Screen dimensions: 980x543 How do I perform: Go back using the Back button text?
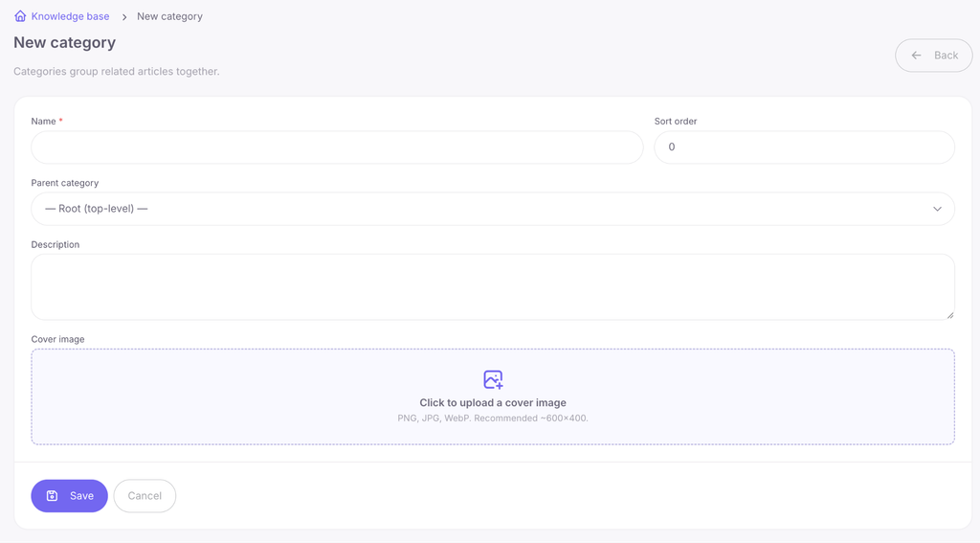pos(946,55)
